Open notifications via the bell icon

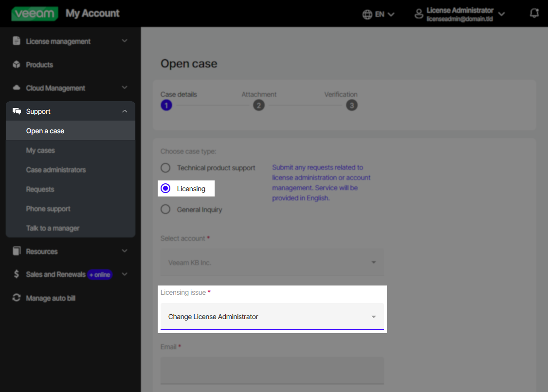tap(534, 13)
